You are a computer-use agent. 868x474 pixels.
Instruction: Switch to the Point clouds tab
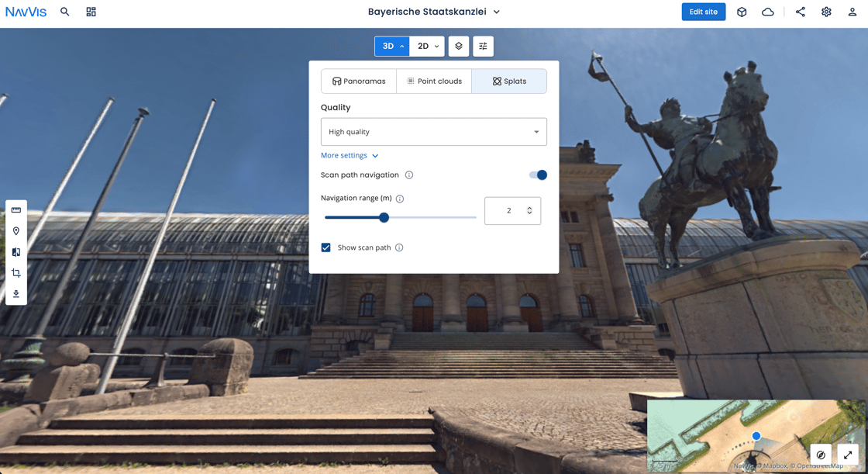[434, 81]
